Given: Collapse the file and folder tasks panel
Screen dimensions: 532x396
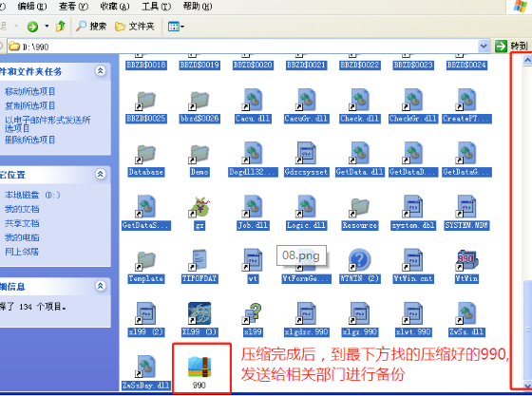Looking at the screenshot, I should [x=101, y=71].
